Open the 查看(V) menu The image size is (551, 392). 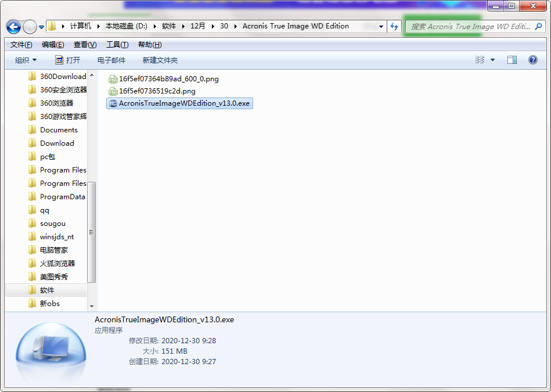pos(85,45)
